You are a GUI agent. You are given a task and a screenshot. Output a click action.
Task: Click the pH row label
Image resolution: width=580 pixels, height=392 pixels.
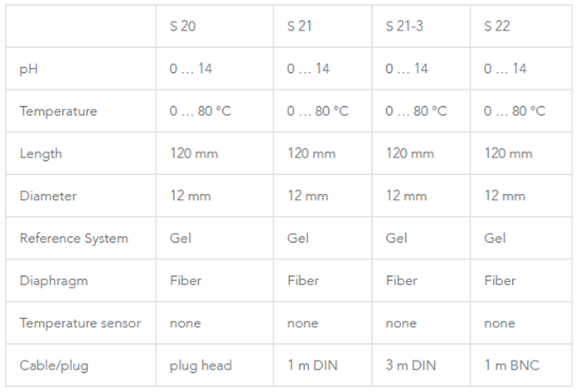point(29,69)
